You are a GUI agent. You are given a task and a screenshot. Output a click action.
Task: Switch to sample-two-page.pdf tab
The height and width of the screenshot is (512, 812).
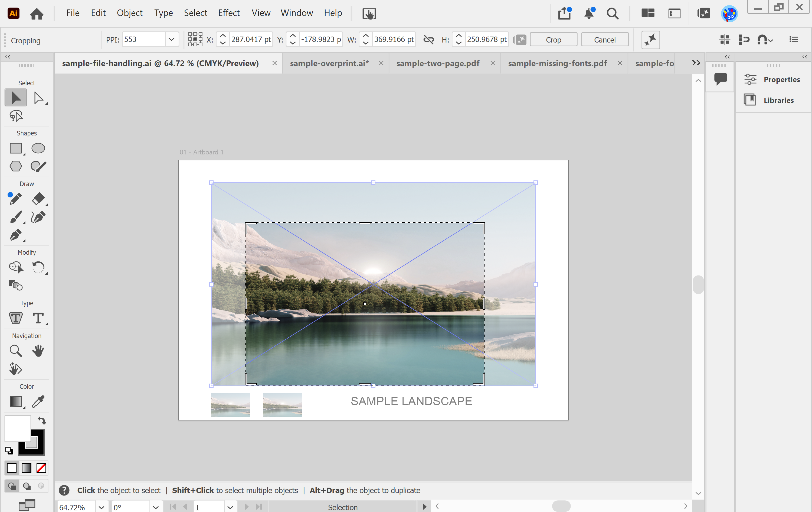pyautogui.click(x=438, y=63)
